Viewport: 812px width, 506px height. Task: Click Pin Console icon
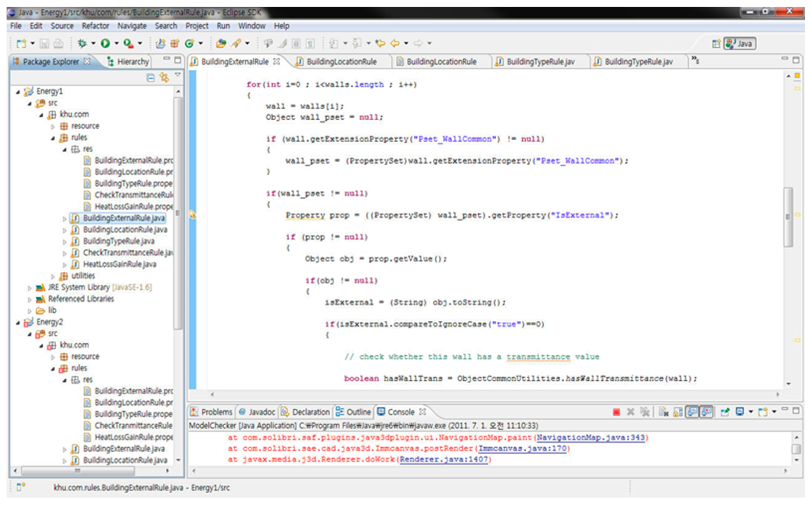(x=725, y=412)
